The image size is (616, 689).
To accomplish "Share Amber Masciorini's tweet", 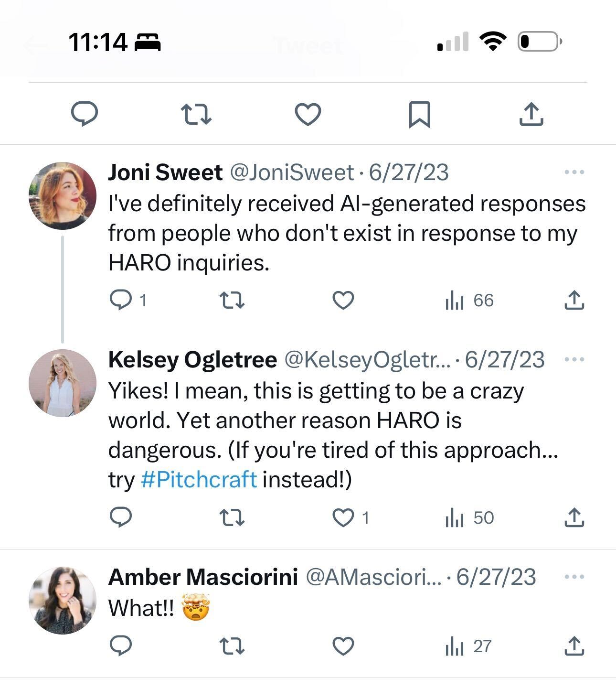I will click(574, 646).
